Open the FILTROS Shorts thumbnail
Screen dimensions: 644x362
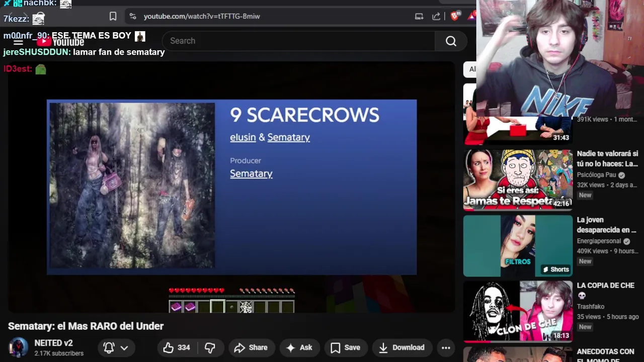tap(518, 246)
